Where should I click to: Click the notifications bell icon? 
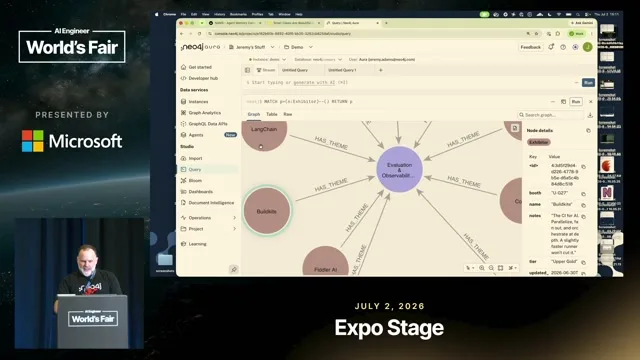(x=551, y=47)
